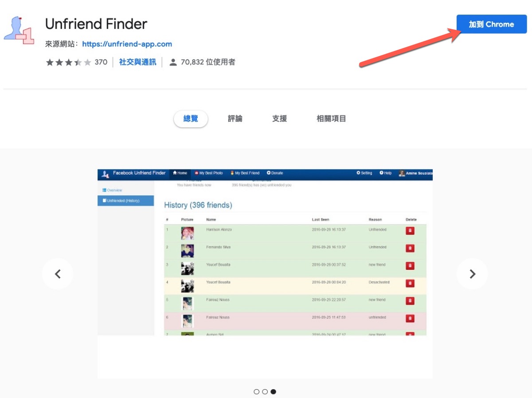Delete Fairouz Nouss new friend row
532x398 pixels.
(410, 301)
